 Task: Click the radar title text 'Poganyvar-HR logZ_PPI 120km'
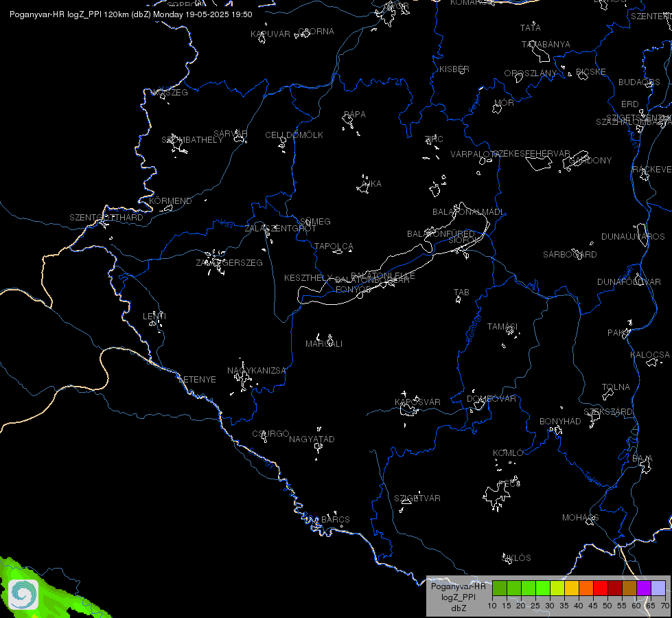tap(69, 14)
